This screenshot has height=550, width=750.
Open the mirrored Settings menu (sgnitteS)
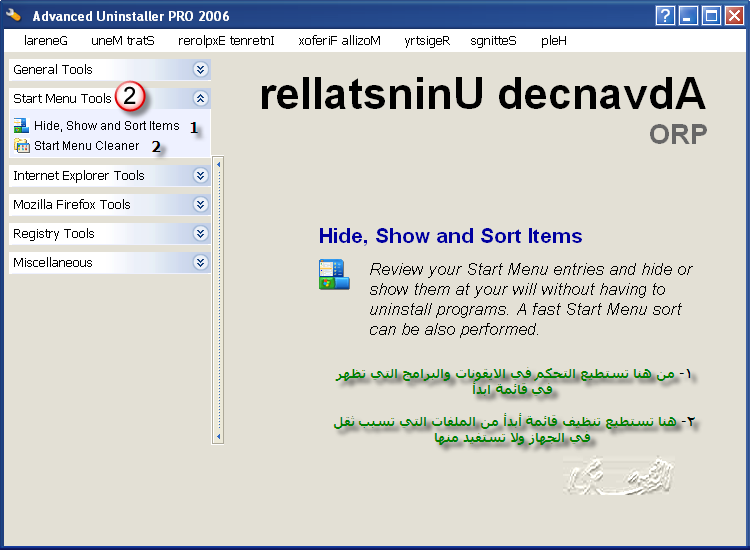493,41
